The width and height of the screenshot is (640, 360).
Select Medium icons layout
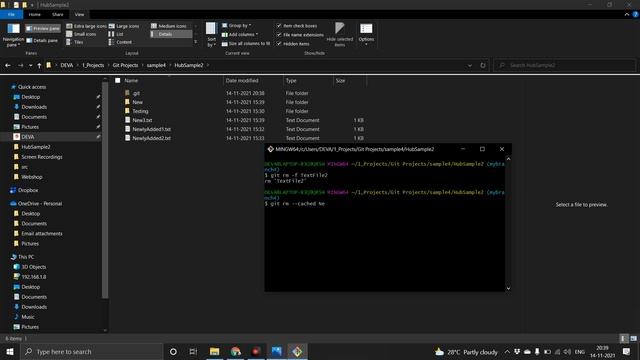tap(169, 26)
